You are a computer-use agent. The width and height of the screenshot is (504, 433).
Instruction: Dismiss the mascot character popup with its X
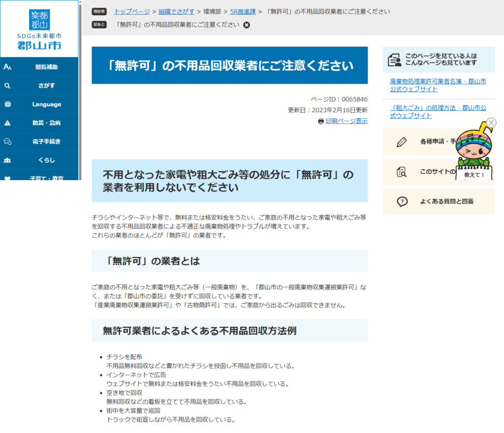(492, 122)
